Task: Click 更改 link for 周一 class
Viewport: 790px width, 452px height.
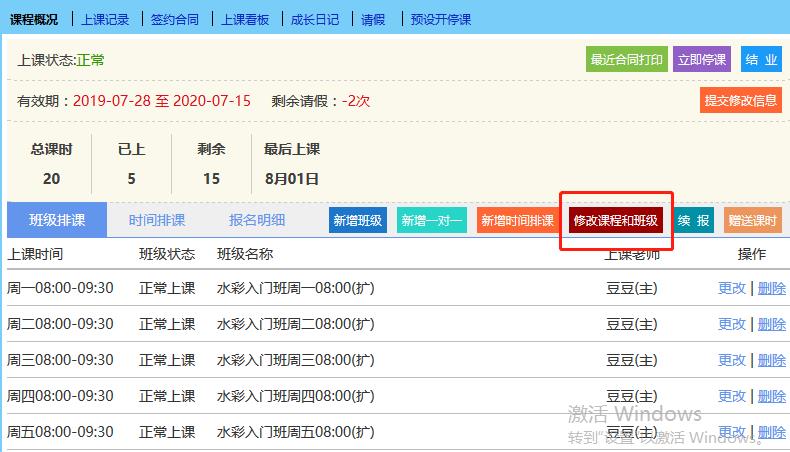Action: point(732,288)
